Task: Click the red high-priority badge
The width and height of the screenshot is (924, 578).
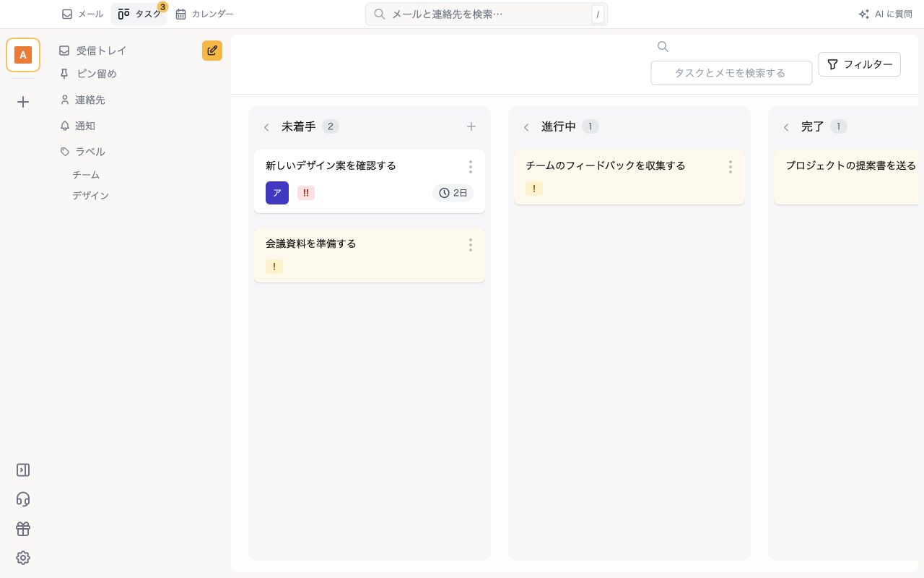Action: click(x=306, y=193)
